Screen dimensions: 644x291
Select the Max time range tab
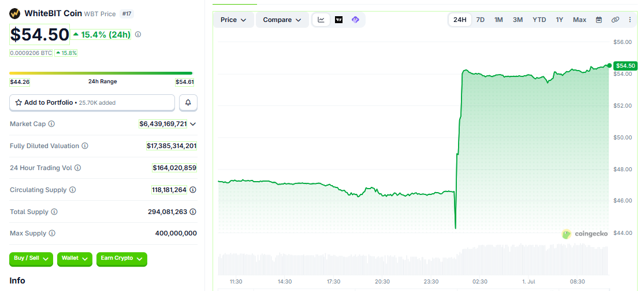(579, 20)
